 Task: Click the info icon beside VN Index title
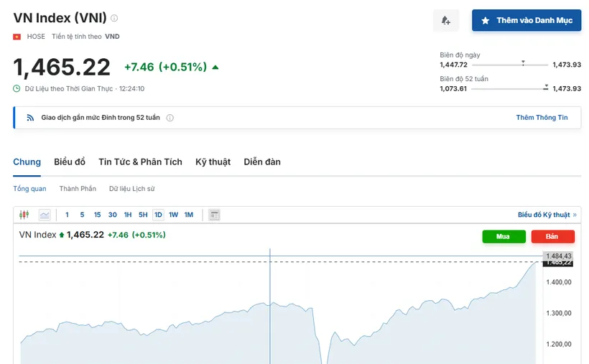coord(114,18)
